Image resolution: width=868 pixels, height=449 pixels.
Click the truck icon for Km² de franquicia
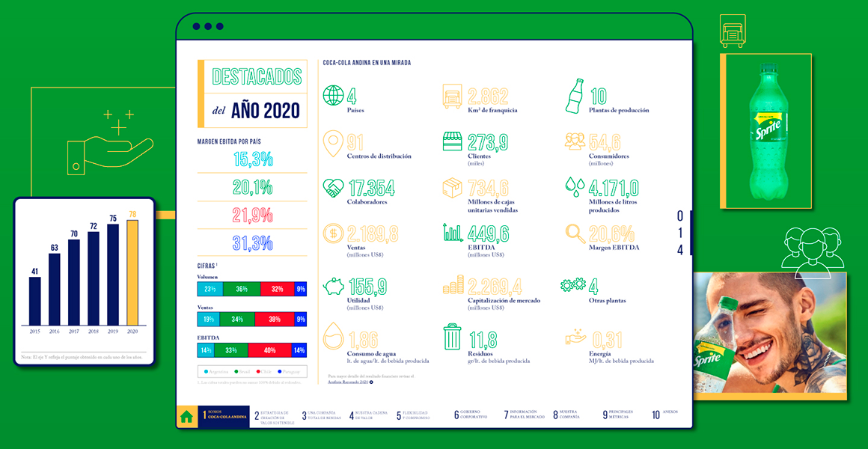tap(453, 96)
